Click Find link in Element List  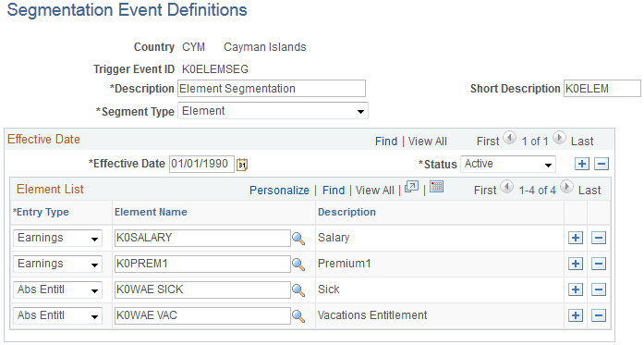334,191
